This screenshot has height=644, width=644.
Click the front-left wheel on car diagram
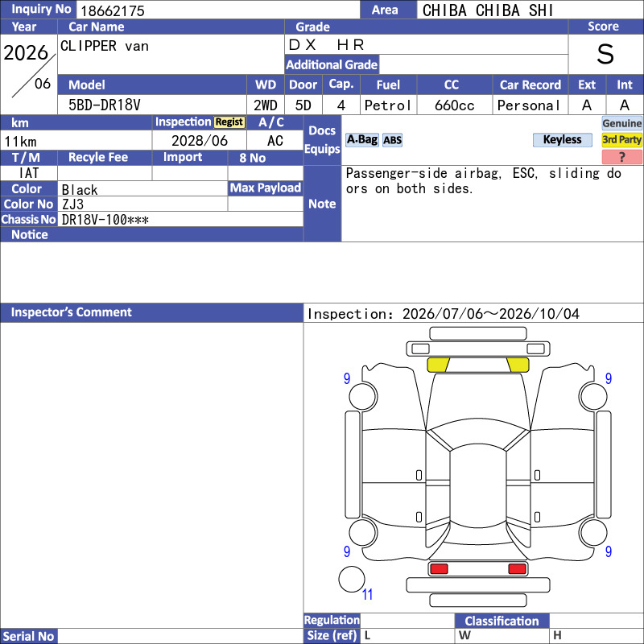(x=363, y=396)
